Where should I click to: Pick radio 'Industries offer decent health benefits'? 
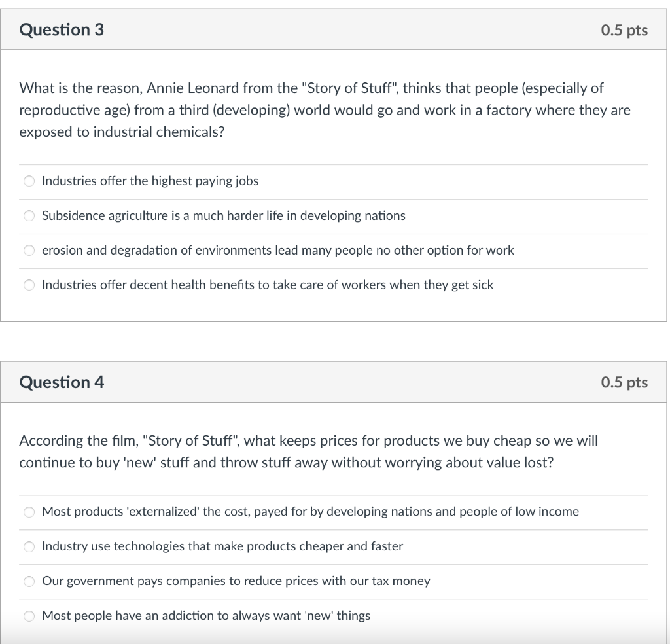[x=29, y=285]
